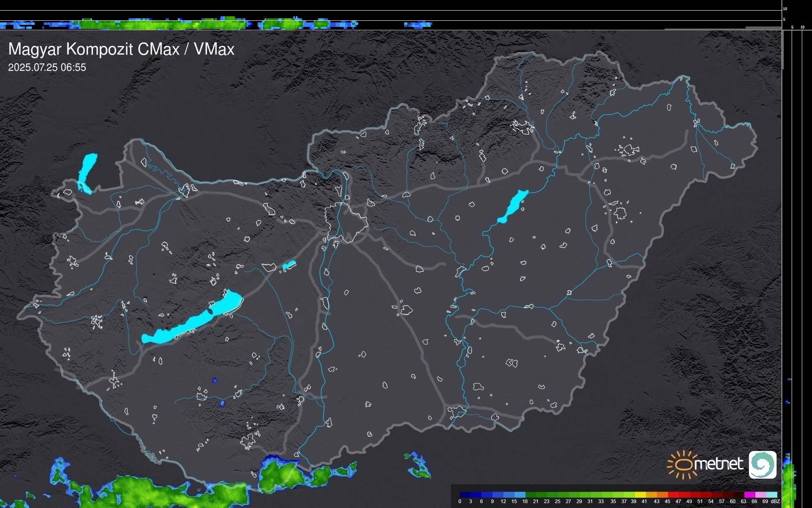Click the 2025.07.25 06:55 timestamp
Image resolution: width=812 pixels, height=508 pixels.
tap(47, 68)
